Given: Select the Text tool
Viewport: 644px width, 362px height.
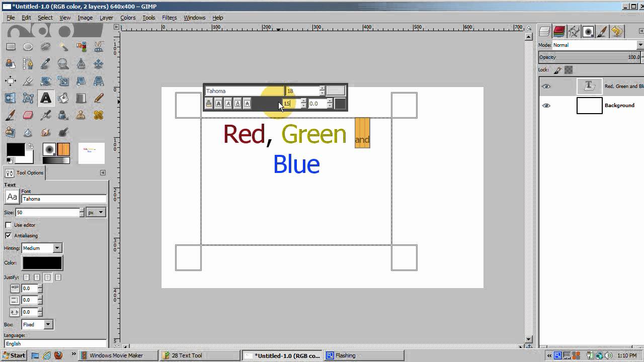Looking at the screenshot, I should pos(46,98).
